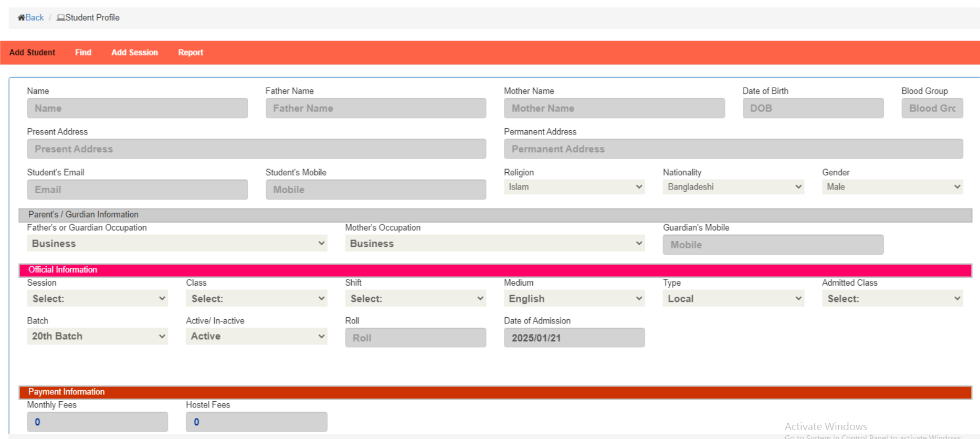Screen dimensions: 980x439
Task: Click the laptop icon beside Student Profile
Action: pos(61,17)
